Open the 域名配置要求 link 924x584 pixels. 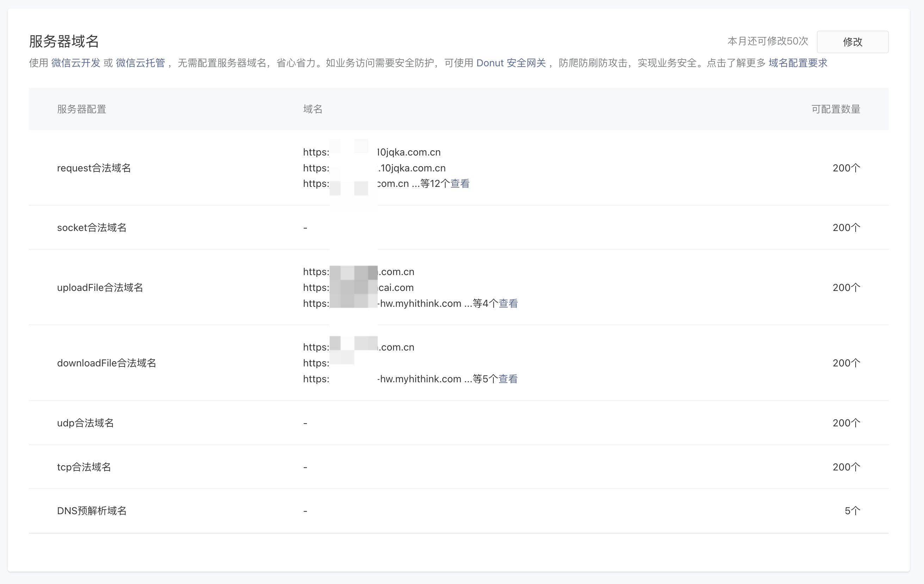(797, 63)
